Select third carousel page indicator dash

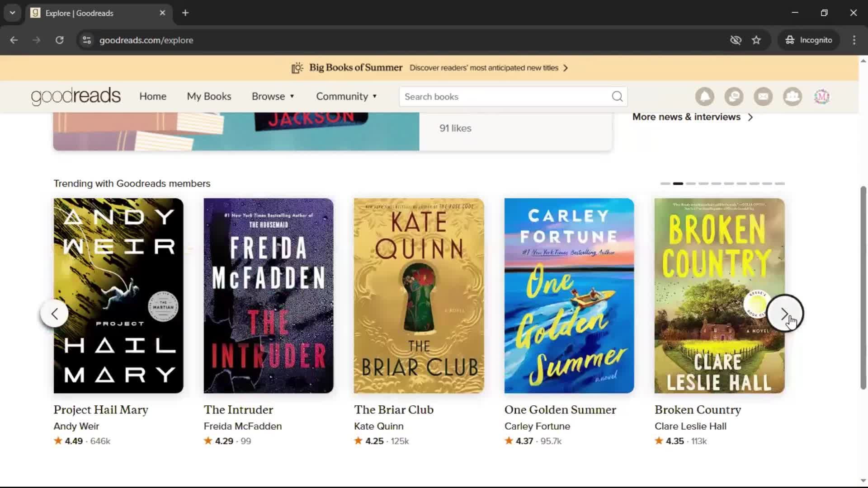691,183
